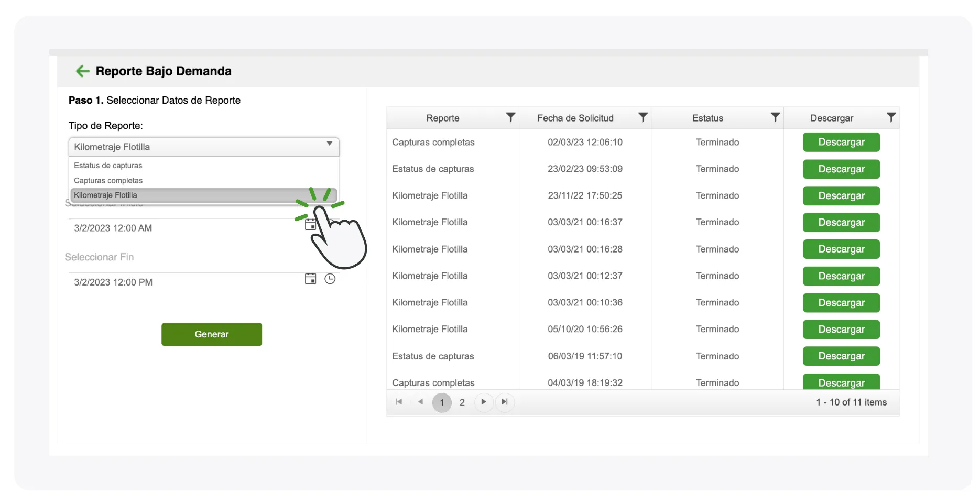Choose Estatus de capturas from the dropdown list
The image size is (980, 504).
point(204,166)
